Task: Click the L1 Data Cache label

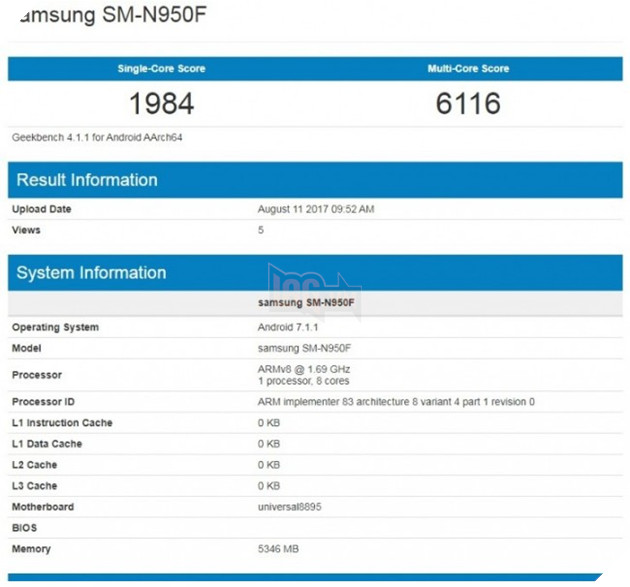Action: coord(47,444)
